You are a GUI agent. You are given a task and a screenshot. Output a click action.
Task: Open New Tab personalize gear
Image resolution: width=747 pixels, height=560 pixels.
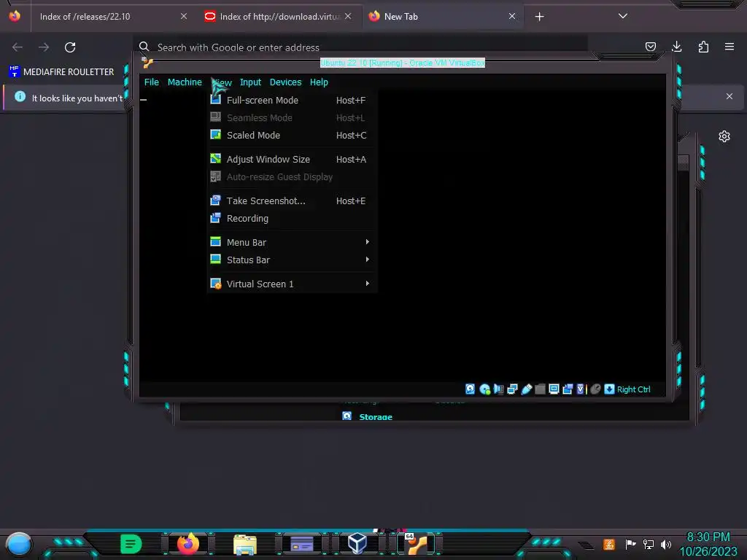724,136
